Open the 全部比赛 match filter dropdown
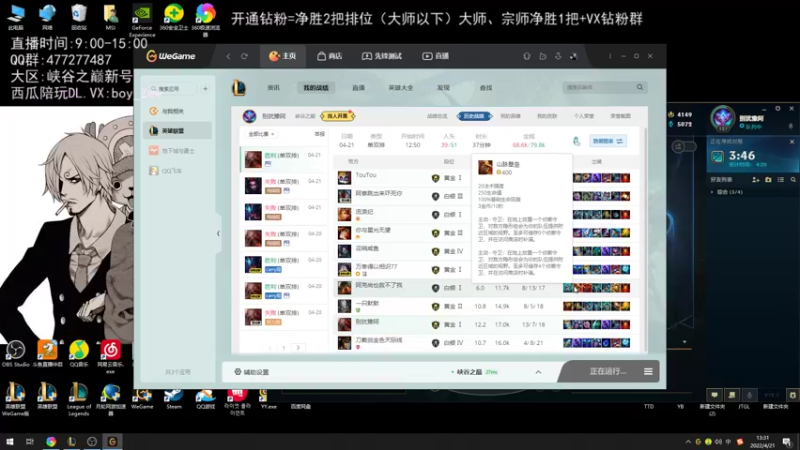 (261, 134)
